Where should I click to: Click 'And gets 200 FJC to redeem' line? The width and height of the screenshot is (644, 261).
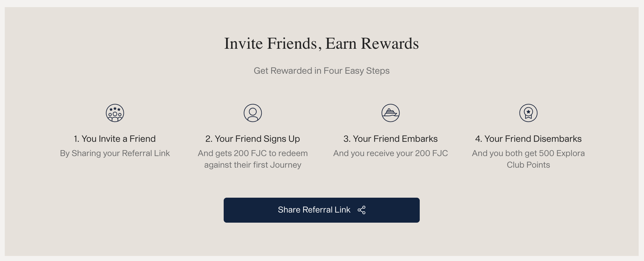[x=252, y=153]
